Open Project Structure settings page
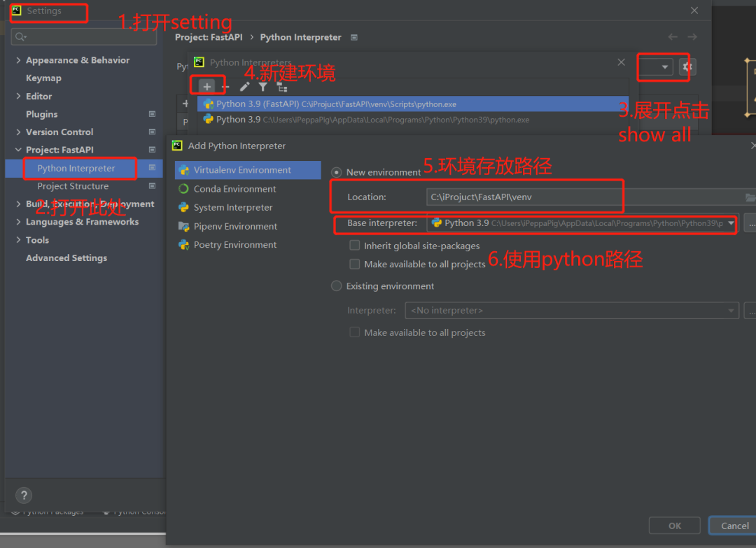Image resolution: width=756 pixels, height=548 pixels. (x=73, y=186)
